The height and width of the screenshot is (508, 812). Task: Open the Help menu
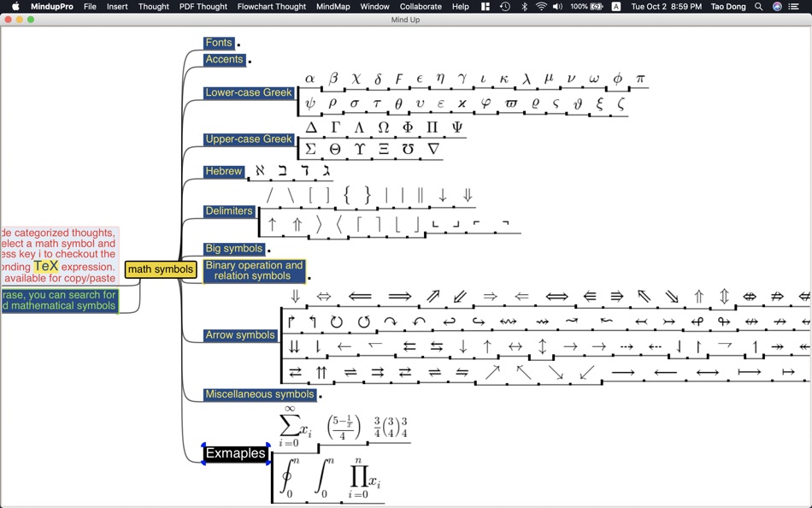(x=461, y=7)
